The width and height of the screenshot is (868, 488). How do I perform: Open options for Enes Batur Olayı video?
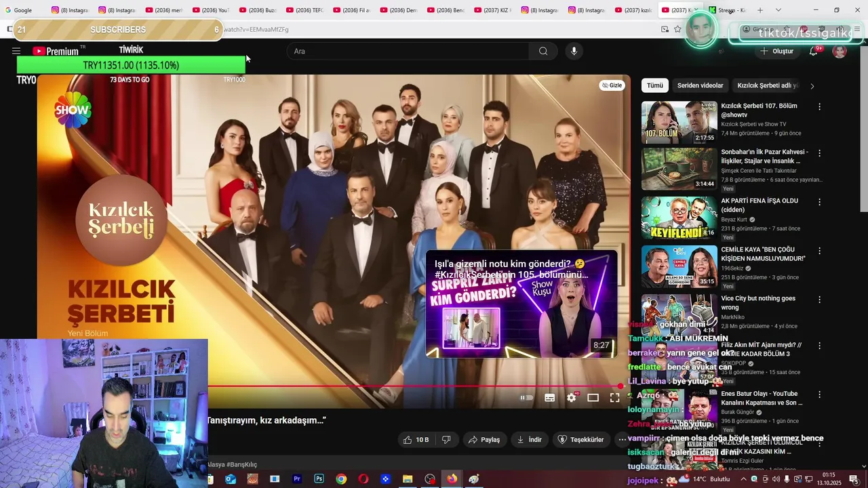click(819, 395)
